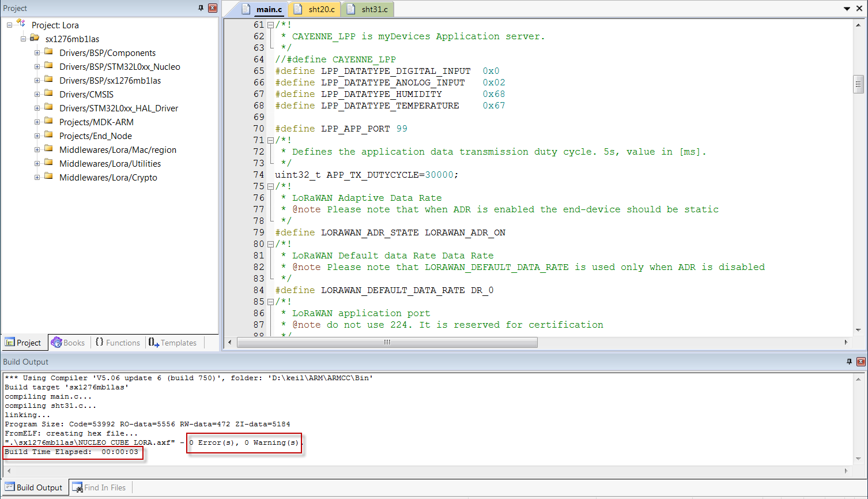
Task: Click the Middlewares/Lora/Utilities folder icon
Action: point(49,163)
